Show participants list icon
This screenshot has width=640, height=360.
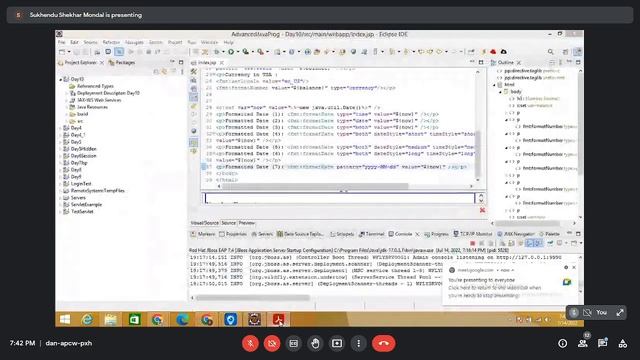click(x=582, y=344)
